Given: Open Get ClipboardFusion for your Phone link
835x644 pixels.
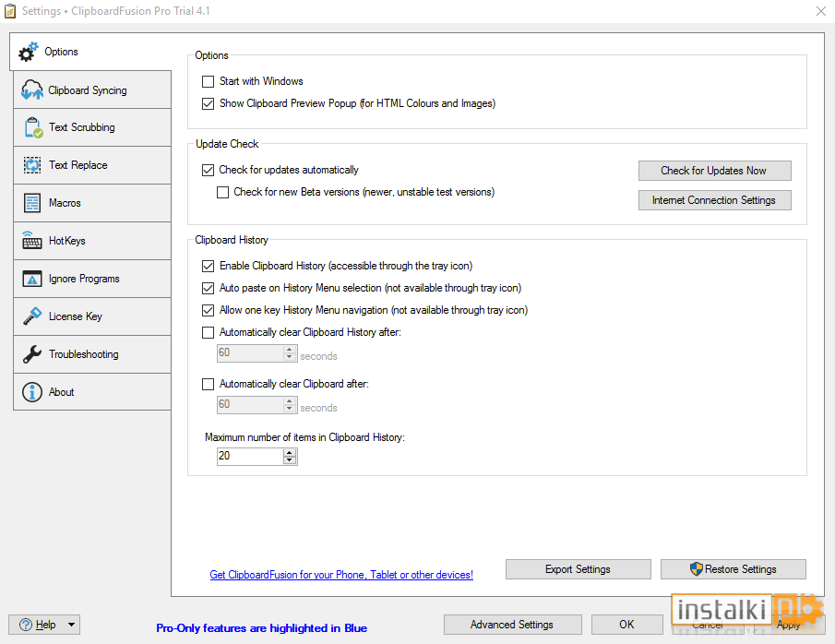Looking at the screenshot, I should coord(341,575).
